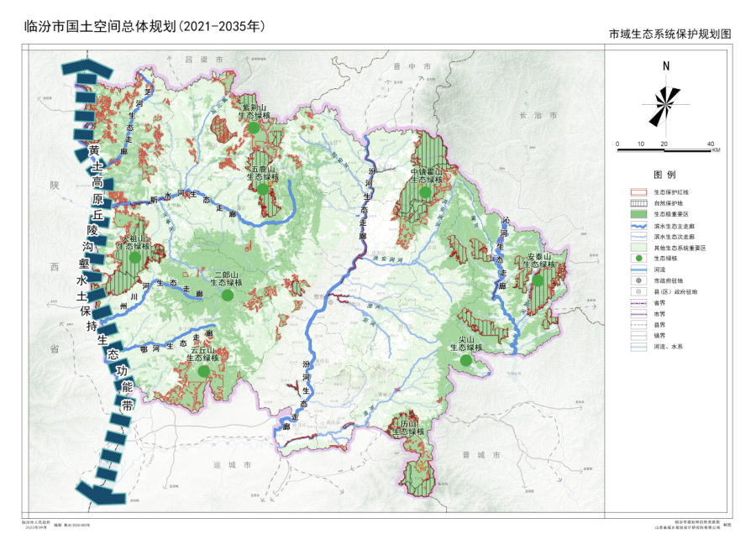The height and width of the screenshot is (534, 756).
Task: Click the 县界 dashed line legend symbol
Action: pyautogui.click(x=639, y=325)
